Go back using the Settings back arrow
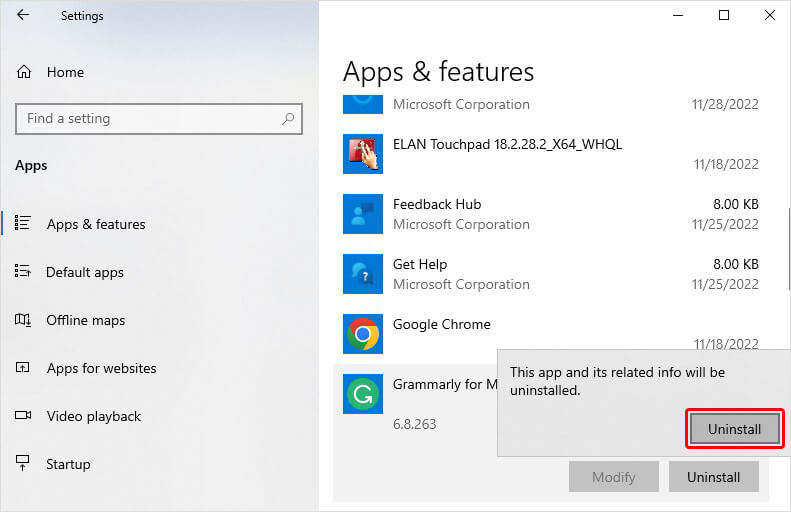The width and height of the screenshot is (791, 512). point(23,15)
